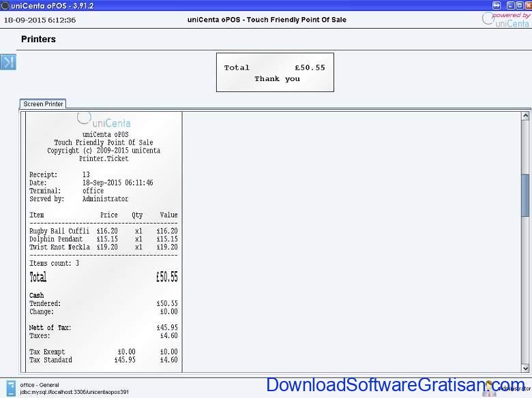Expand the side menu arrow icon
This screenshot has width=532, height=398.
pos(8,62)
